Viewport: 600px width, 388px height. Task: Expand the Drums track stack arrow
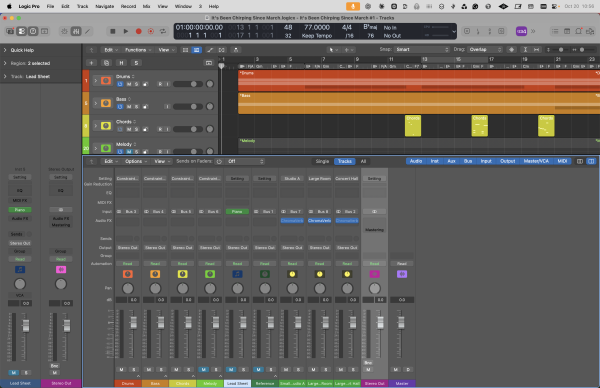[96, 81]
